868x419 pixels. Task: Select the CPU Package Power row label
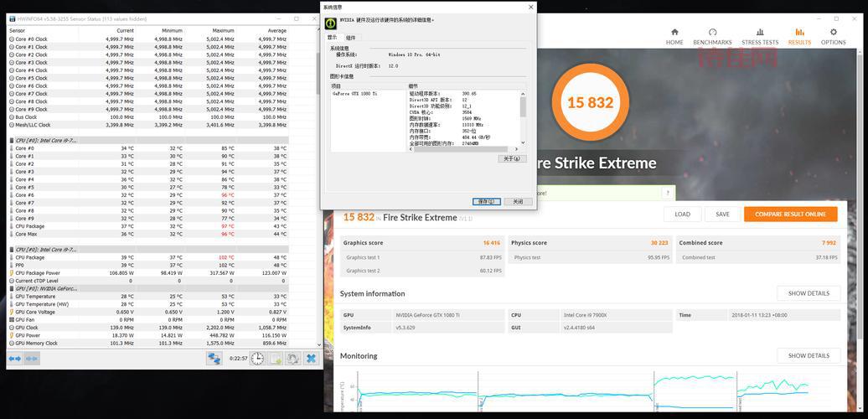click(x=38, y=273)
